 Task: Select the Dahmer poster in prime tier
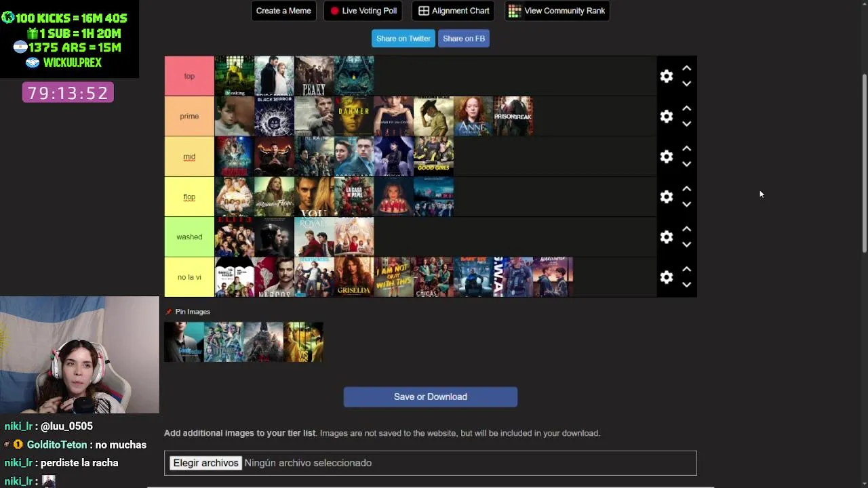(354, 117)
